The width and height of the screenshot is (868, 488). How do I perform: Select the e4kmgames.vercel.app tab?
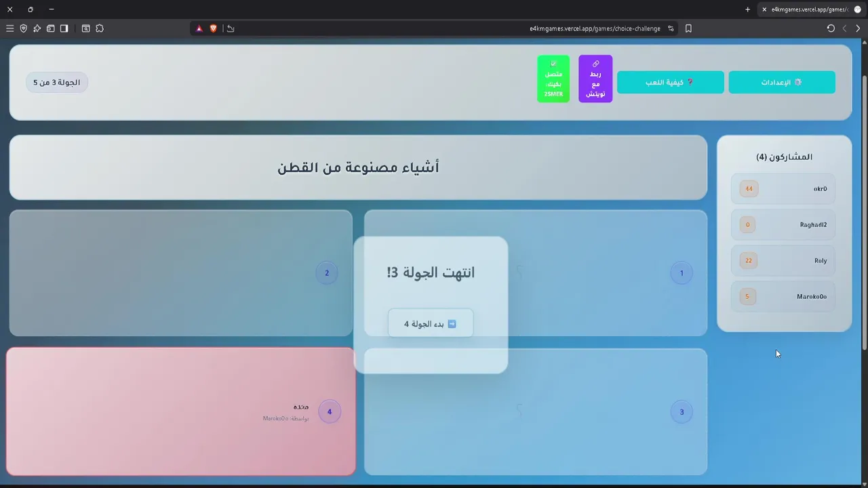[812, 9]
